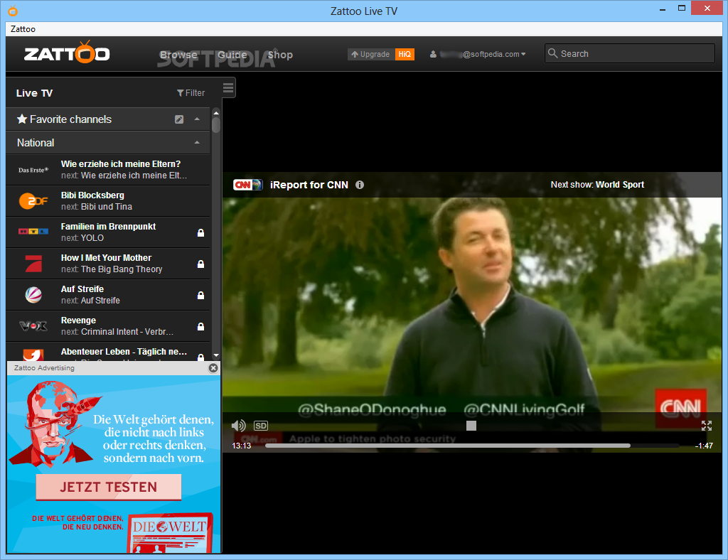Click the 'iReport for CNN' title
728x560 pixels.
coord(309,185)
